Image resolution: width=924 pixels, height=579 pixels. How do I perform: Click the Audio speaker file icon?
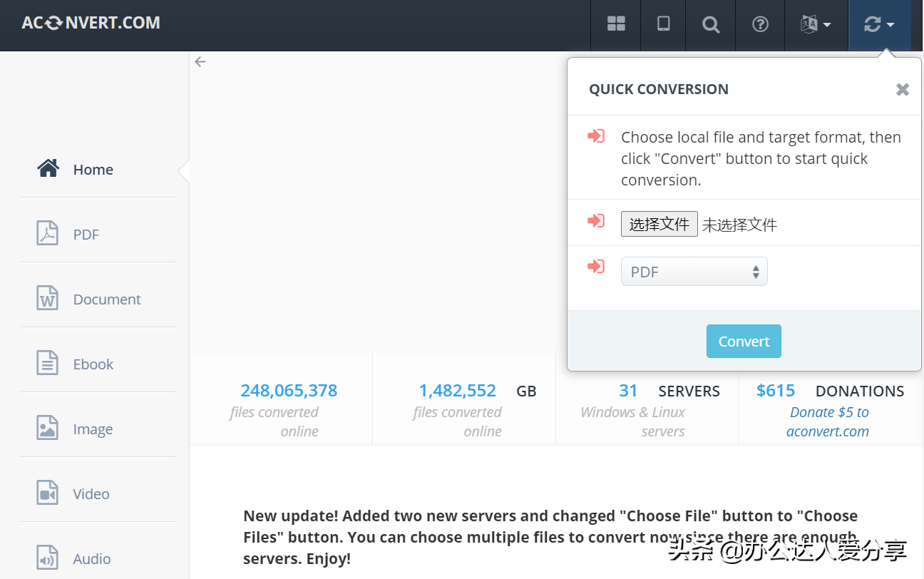tap(47, 558)
